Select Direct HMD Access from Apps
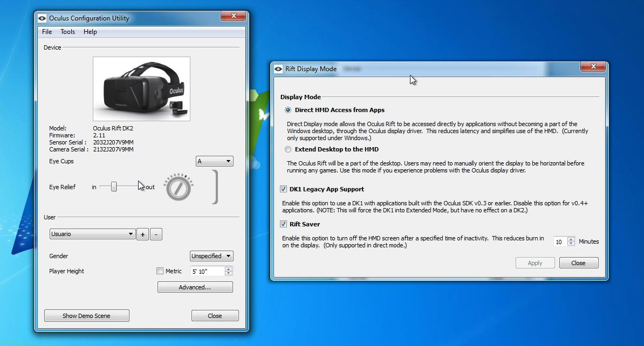The image size is (644, 346). pyautogui.click(x=288, y=110)
